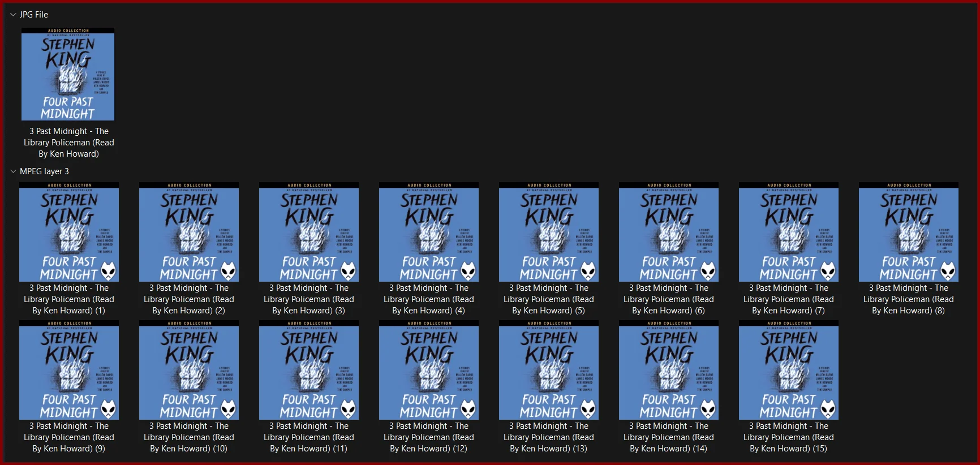Select MP3 cover icon for track (15)

point(789,370)
